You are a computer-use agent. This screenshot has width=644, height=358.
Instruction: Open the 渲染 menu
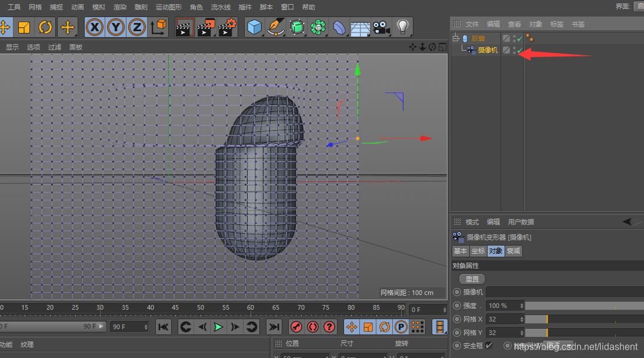(119, 7)
